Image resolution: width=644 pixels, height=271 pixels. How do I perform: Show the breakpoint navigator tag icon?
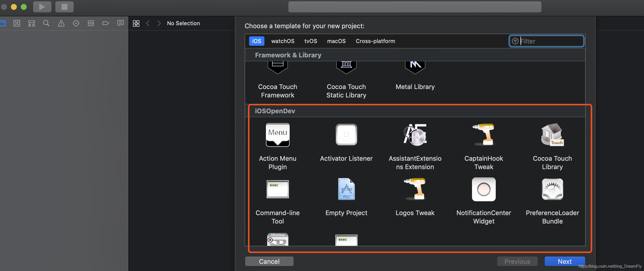(106, 23)
